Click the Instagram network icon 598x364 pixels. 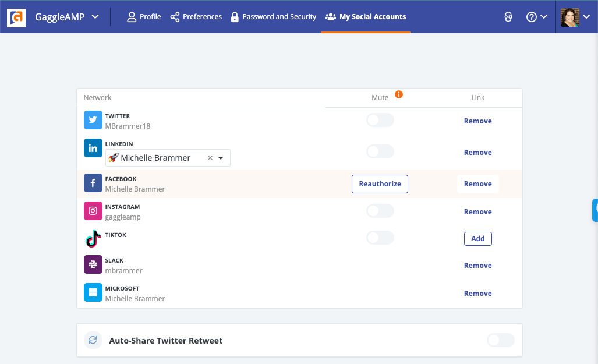(x=93, y=211)
